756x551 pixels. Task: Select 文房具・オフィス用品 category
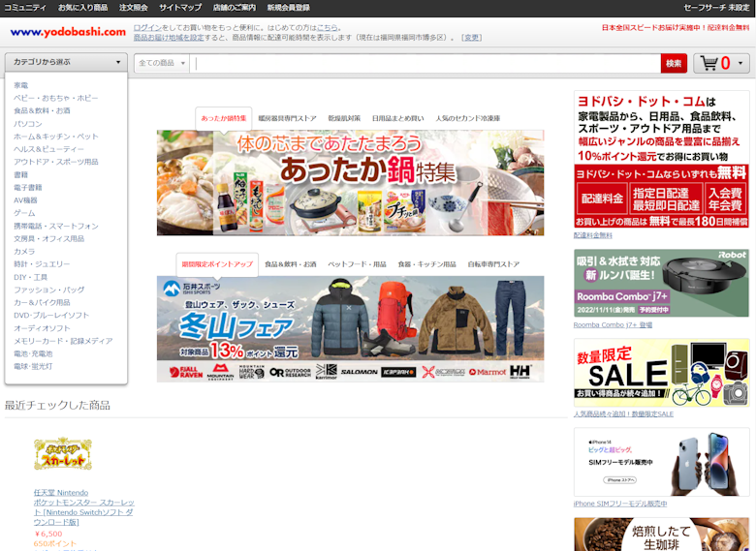[x=49, y=238]
